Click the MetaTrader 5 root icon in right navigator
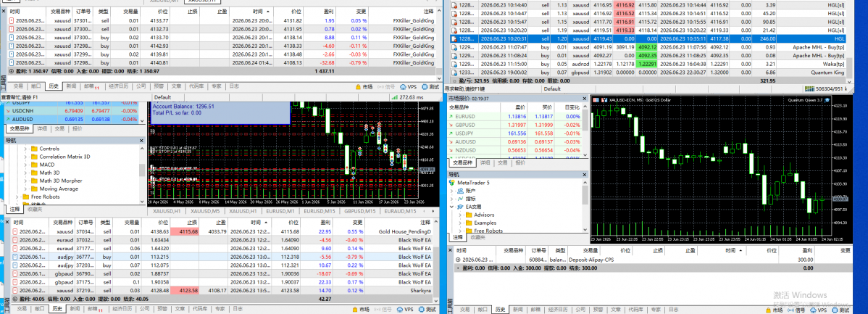This screenshot has width=868, height=314. click(452, 182)
